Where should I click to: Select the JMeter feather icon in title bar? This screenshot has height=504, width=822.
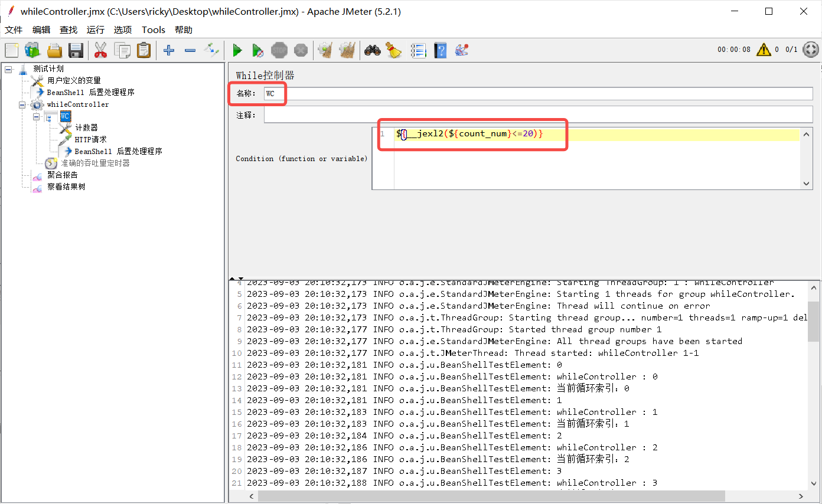click(x=10, y=11)
